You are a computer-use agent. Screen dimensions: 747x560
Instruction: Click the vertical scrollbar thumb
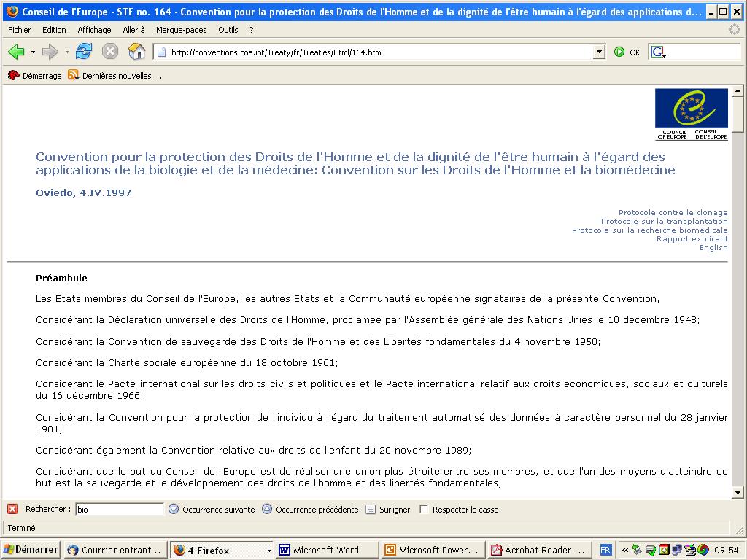pyautogui.click(x=738, y=114)
